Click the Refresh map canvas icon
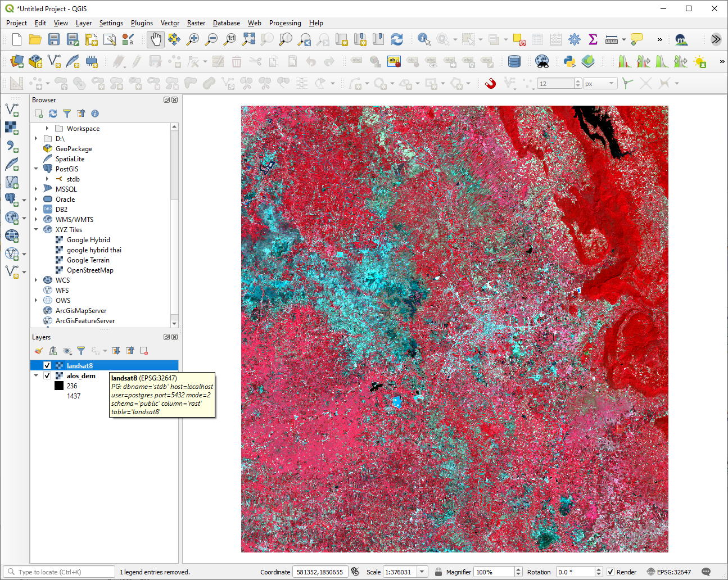The width and height of the screenshot is (728, 580). [397, 39]
